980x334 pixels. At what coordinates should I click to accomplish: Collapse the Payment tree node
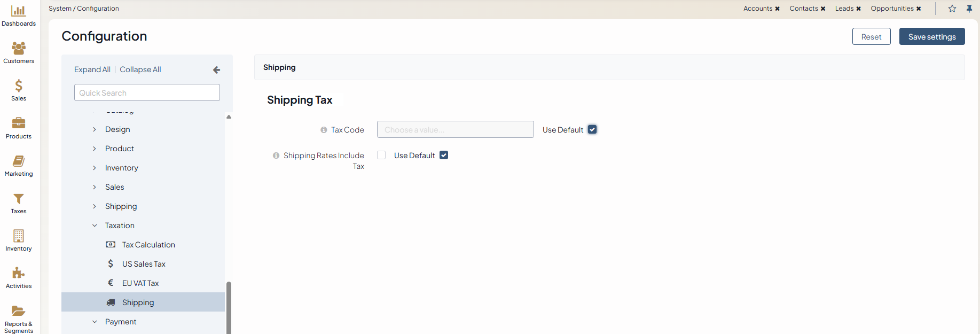pyautogui.click(x=95, y=322)
